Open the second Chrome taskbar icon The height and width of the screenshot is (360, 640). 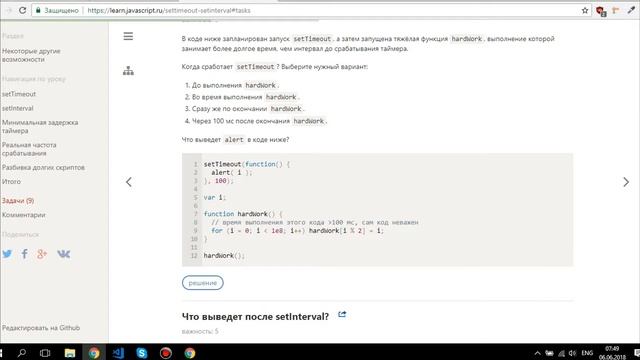pos(190,353)
